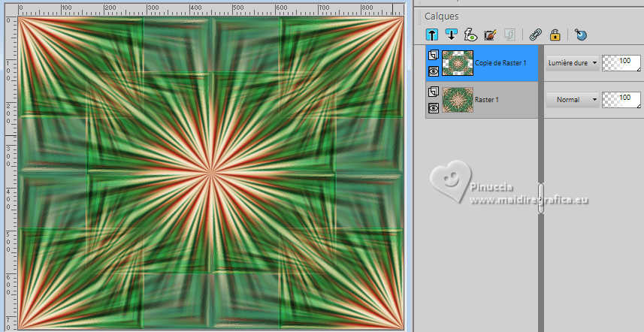Click the Calques panel title

coord(442,17)
